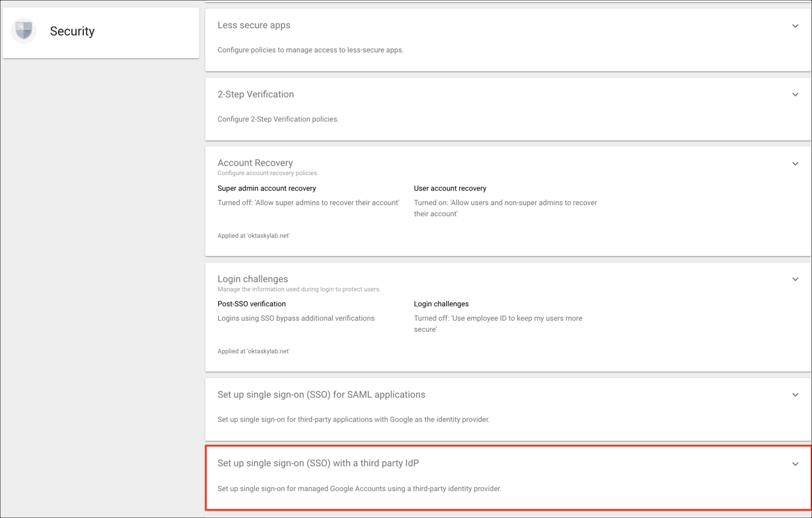Open the Account Recovery heading
The height and width of the screenshot is (518, 812).
coord(255,163)
